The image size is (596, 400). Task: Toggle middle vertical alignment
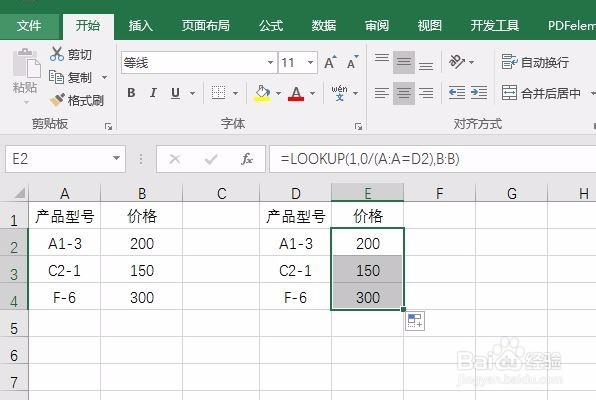pos(404,62)
